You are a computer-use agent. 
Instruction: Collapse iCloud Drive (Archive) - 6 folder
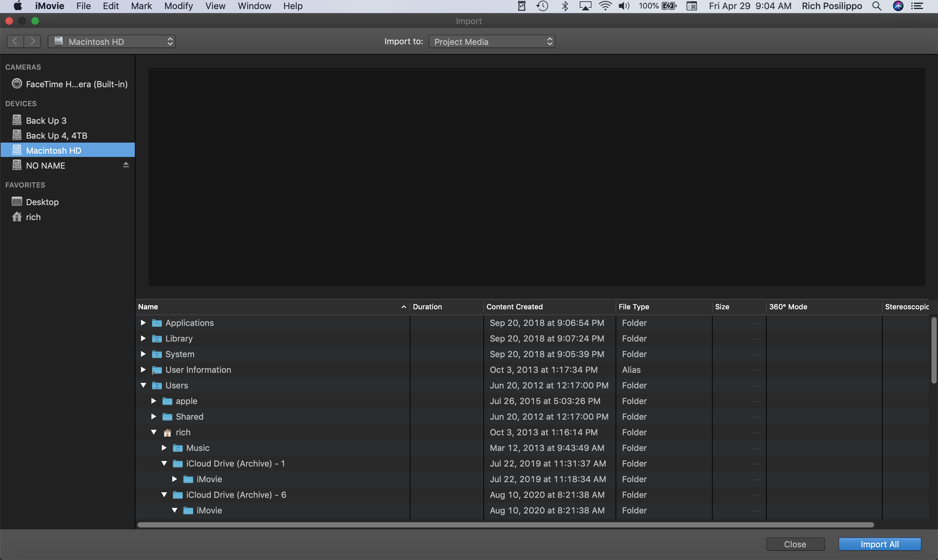click(164, 495)
